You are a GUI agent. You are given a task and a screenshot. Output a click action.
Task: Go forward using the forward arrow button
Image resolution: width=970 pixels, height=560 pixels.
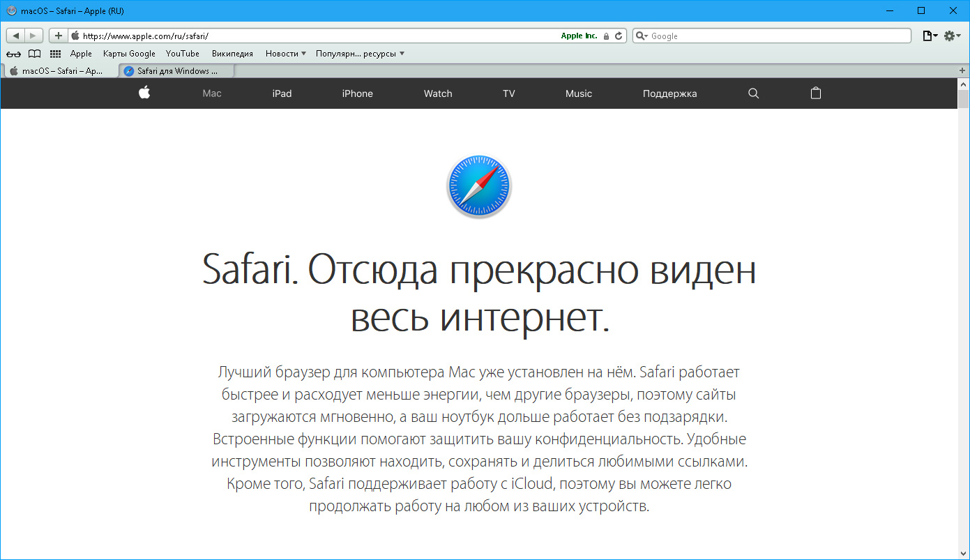pos(34,36)
